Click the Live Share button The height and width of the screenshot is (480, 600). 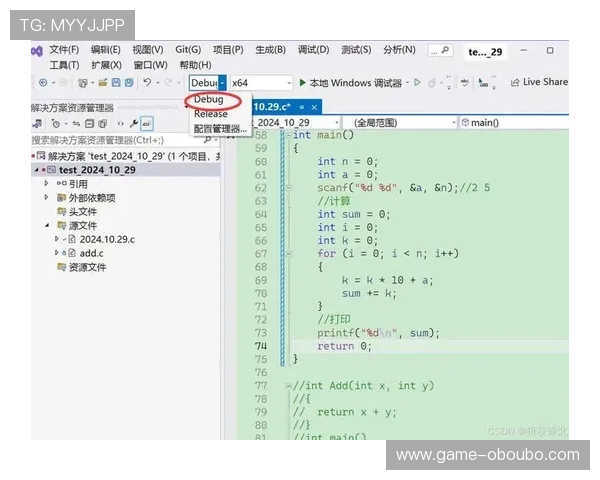pyautogui.click(x=538, y=83)
